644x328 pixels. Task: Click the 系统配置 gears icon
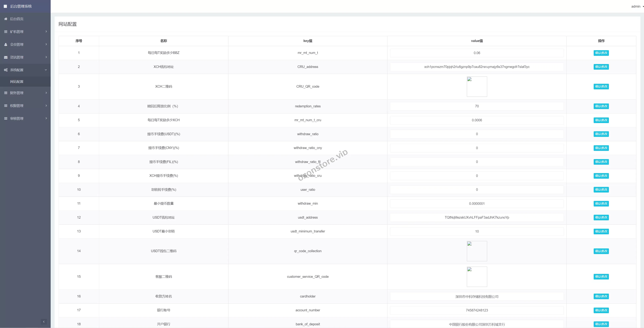pos(6,70)
